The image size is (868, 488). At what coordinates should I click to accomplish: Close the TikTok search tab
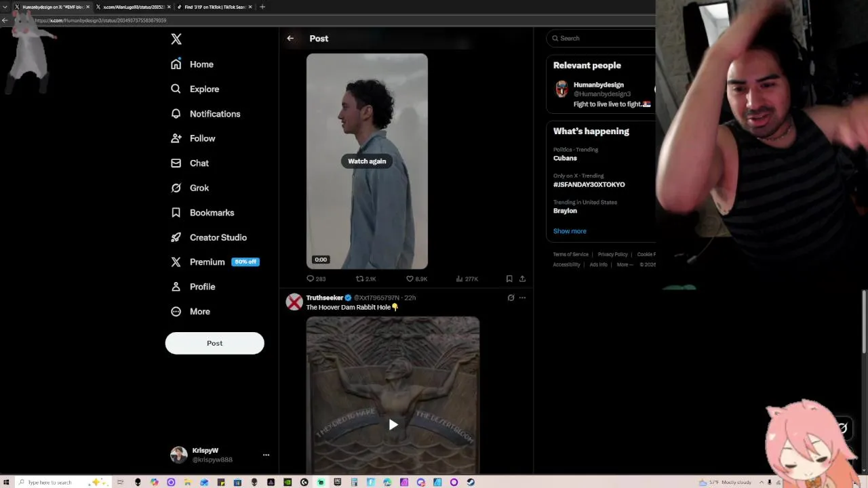(x=250, y=7)
